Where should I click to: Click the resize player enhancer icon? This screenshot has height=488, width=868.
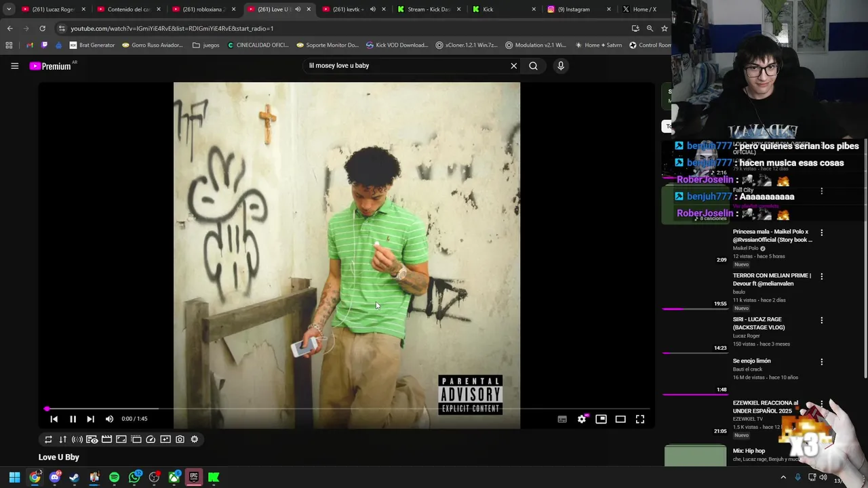[x=121, y=439]
